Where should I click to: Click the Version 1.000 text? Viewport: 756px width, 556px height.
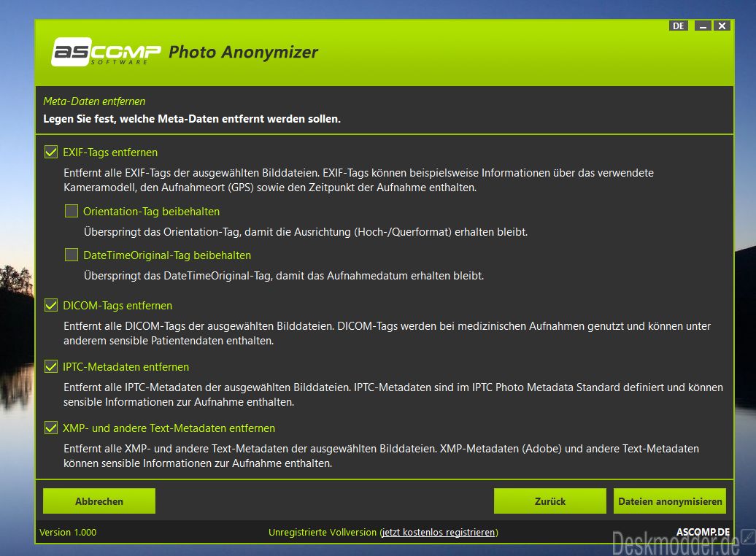[x=68, y=533]
